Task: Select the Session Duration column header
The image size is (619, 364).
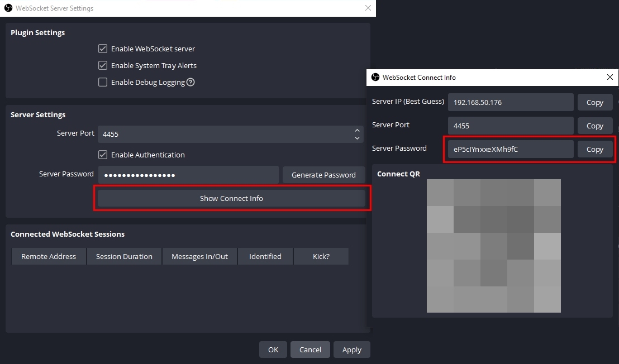Action: click(x=124, y=256)
